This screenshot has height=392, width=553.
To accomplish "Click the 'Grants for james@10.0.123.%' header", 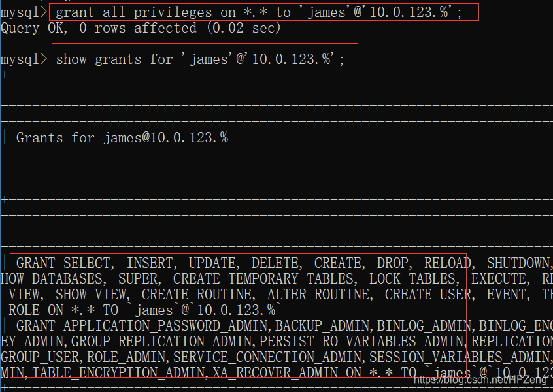I will (x=122, y=137).
